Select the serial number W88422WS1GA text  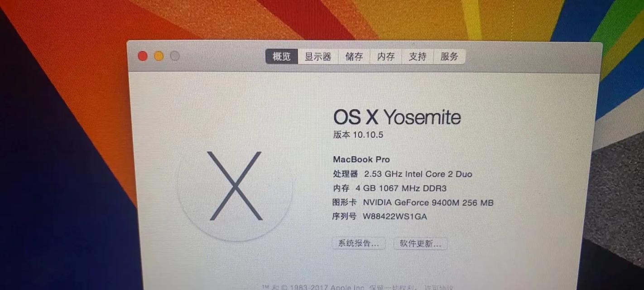pyautogui.click(x=395, y=216)
